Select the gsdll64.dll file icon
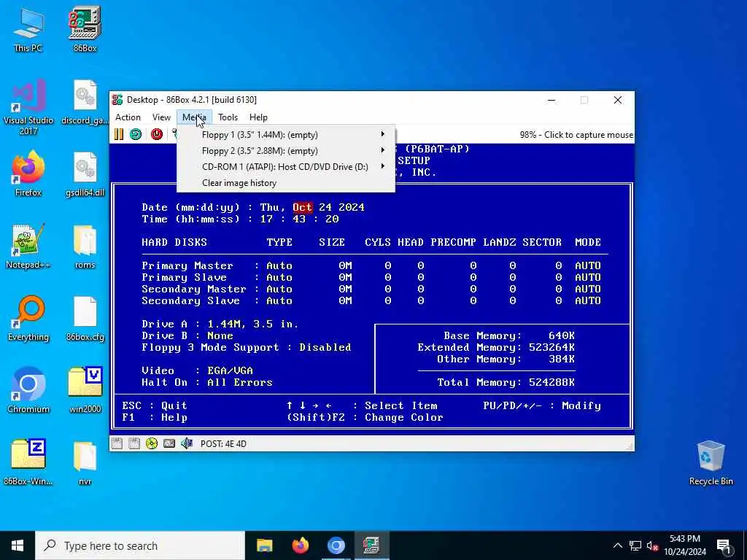The width and height of the screenshot is (747, 560). tap(85, 174)
